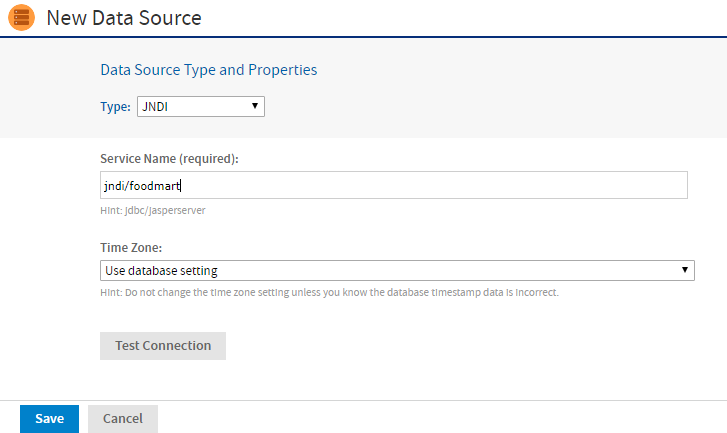The width and height of the screenshot is (727, 433).
Task: Click into the Service Name input field
Action: click(x=394, y=185)
